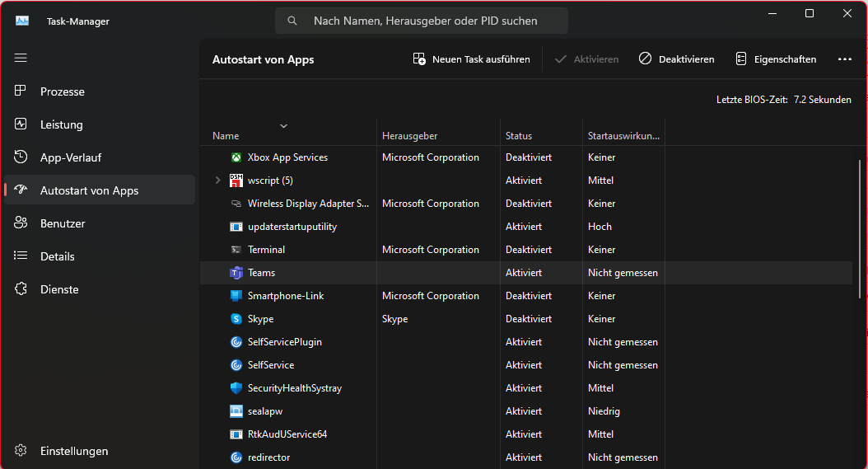Screen dimensions: 868x469
Task: Open the three-dot more options menu
Action: (x=844, y=59)
